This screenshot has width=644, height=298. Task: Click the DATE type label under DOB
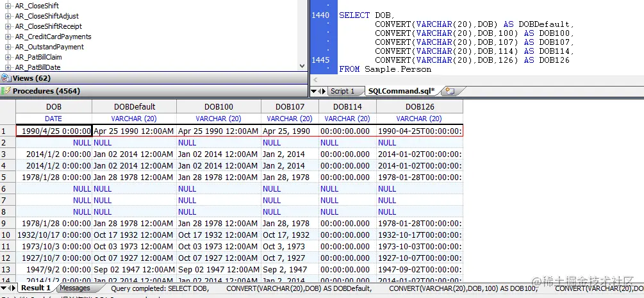click(x=54, y=119)
